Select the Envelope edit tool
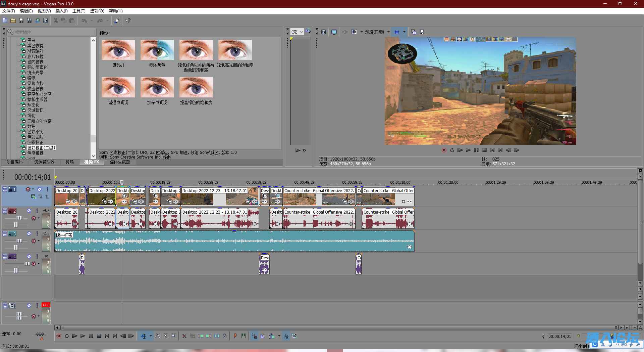Viewport: 644px width, 352px height. [x=158, y=336]
